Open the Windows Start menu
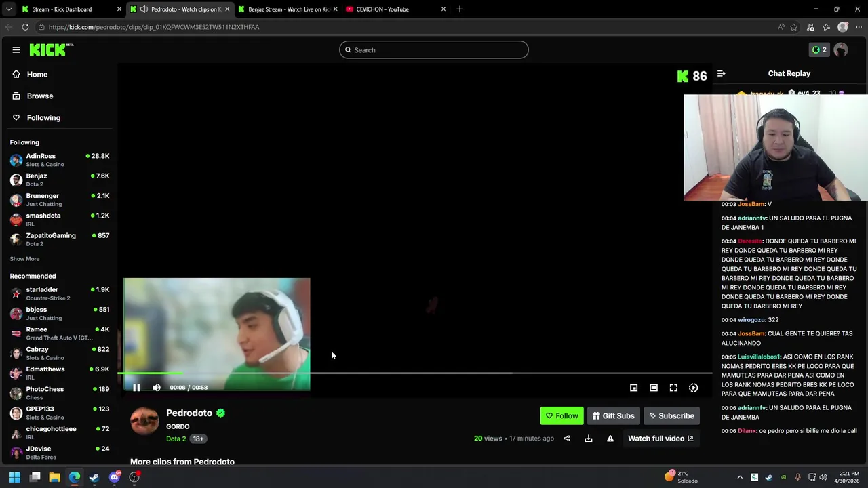Viewport: 868px width, 488px height. pos(14,477)
